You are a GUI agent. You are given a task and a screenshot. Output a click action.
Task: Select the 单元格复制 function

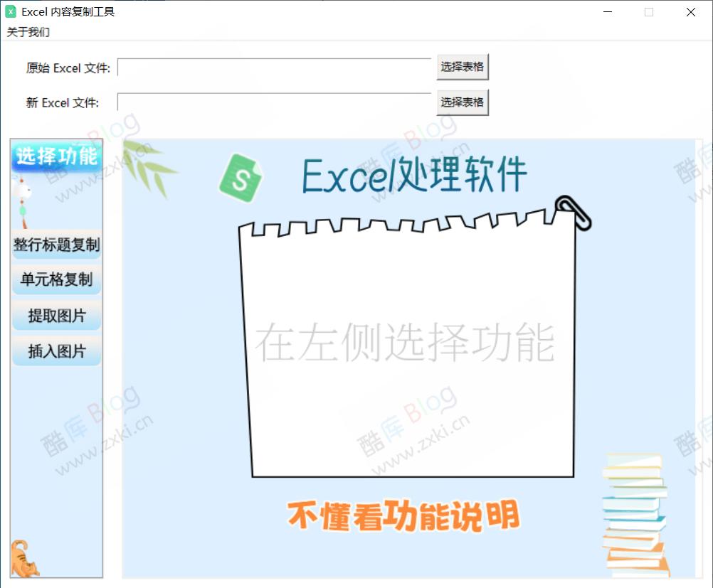point(56,280)
